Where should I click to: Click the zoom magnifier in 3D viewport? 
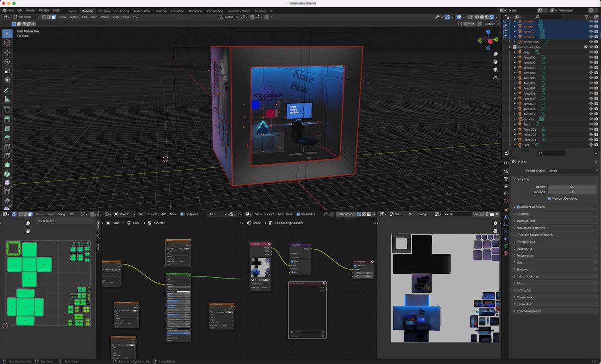[x=495, y=54]
